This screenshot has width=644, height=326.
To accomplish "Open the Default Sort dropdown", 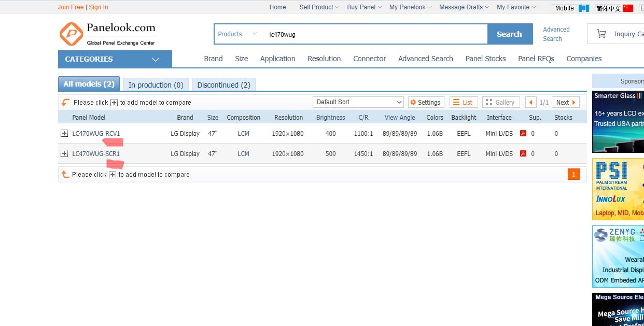I will click(358, 102).
